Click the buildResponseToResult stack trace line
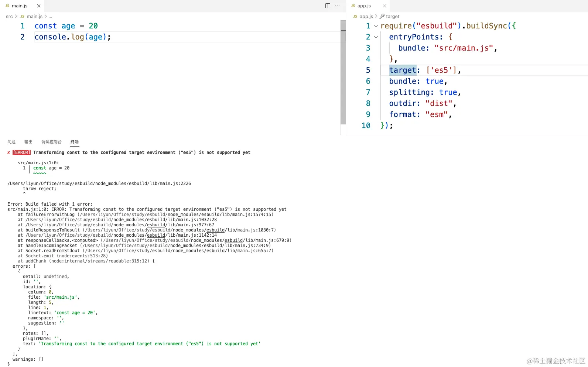588x367 pixels. [147, 230]
